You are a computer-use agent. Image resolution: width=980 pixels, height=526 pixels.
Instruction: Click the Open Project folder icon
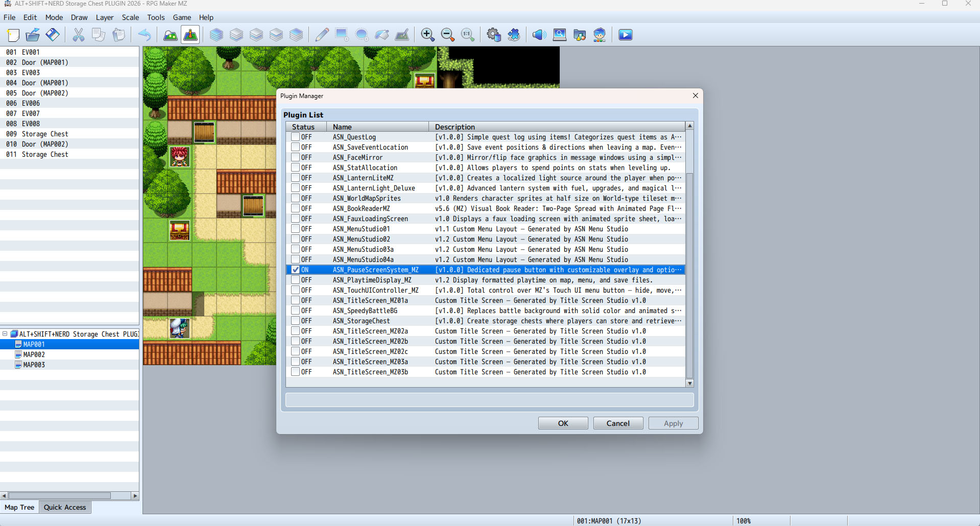pos(33,35)
